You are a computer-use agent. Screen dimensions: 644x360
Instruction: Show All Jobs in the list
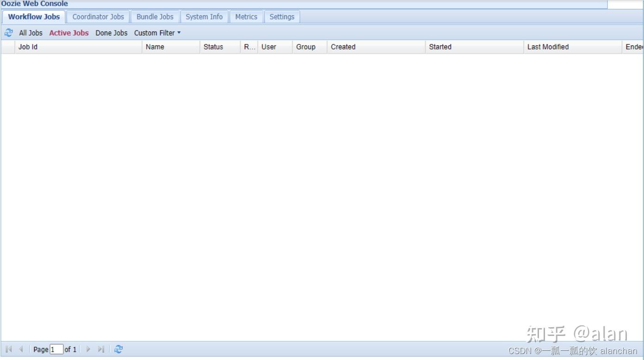point(31,33)
